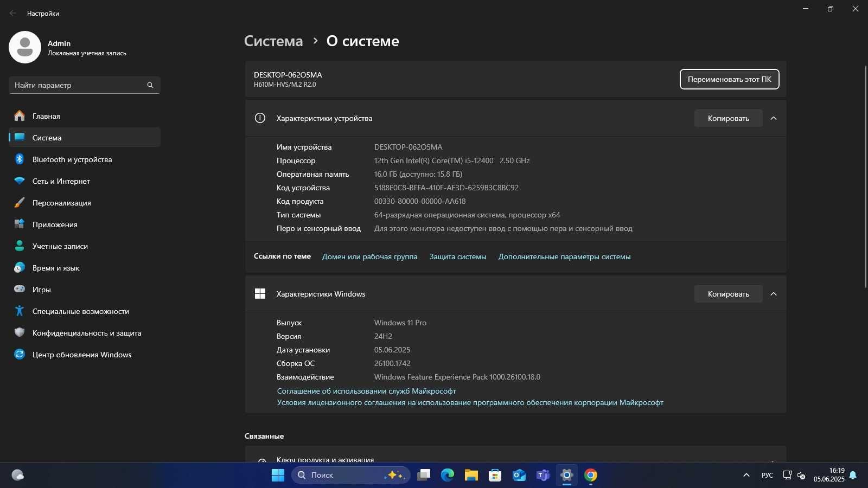Click the network icon in system tray
This screenshot has height=488, width=868.
pyautogui.click(x=787, y=476)
